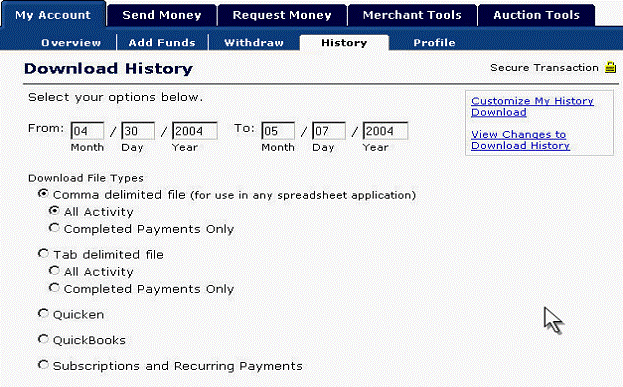The image size is (623, 387).
Task: Select Subscriptions and Recurring Payments option
Action: pos(43,364)
